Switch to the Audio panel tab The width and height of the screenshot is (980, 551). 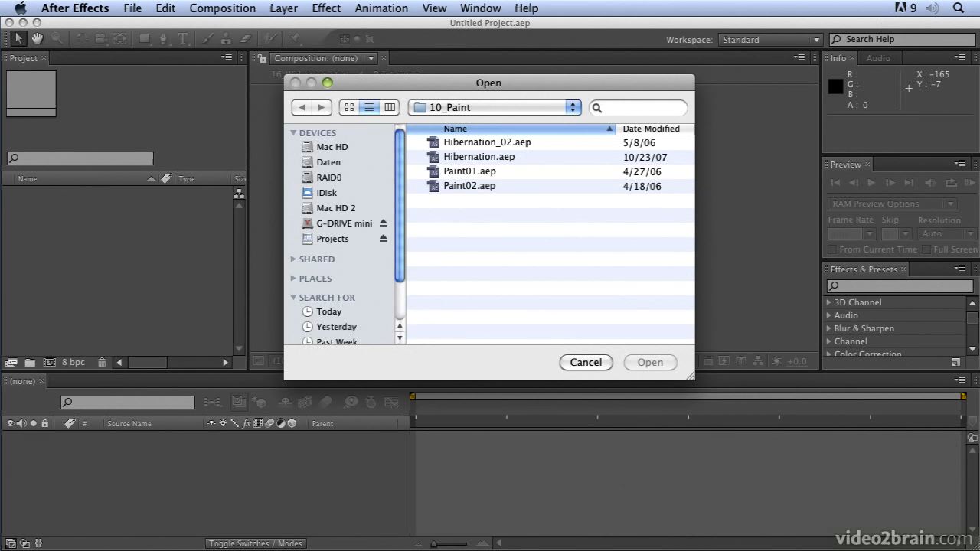[x=878, y=58]
